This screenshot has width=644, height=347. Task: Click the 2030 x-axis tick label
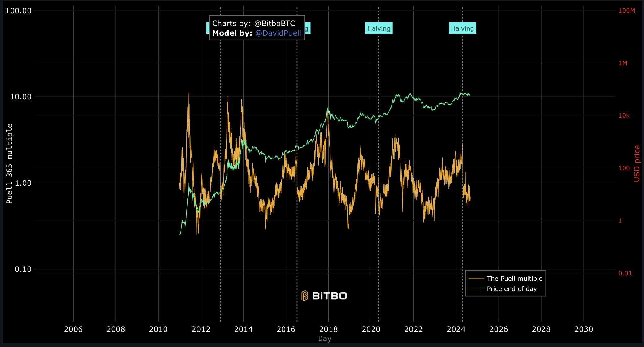click(x=583, y=329)
